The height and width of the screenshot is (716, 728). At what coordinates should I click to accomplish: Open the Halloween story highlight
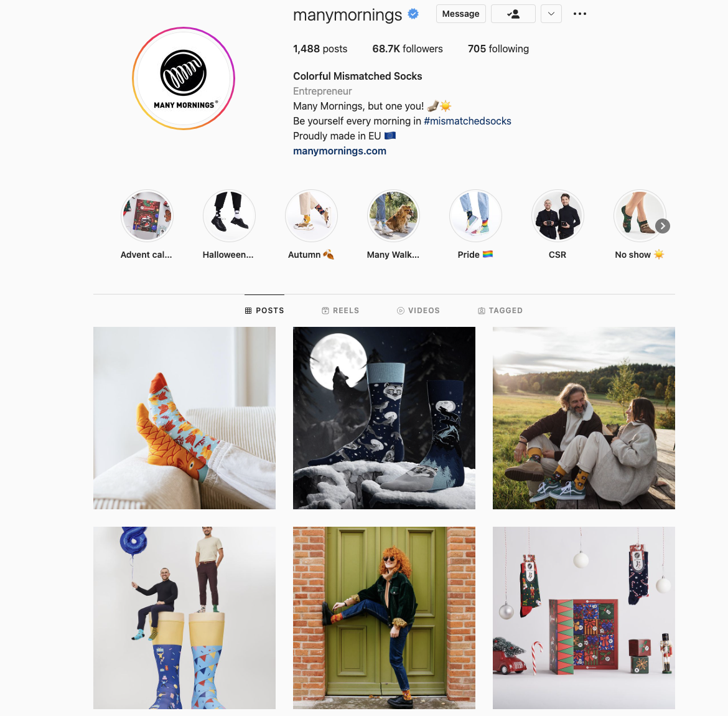[229, 215]
